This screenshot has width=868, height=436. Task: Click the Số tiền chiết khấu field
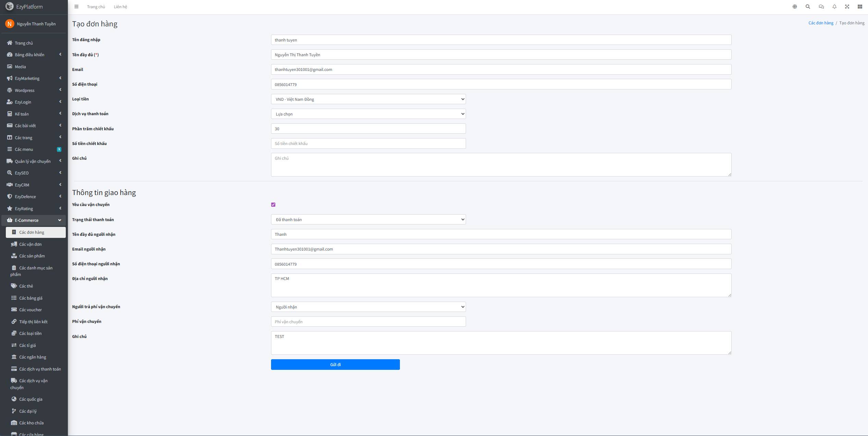click(368, 144)
